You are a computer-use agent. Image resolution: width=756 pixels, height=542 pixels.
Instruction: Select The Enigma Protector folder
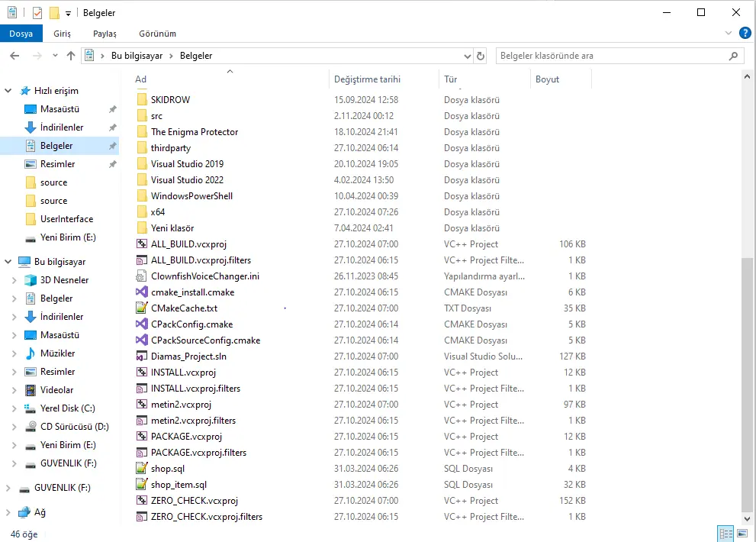click(195, 132)
